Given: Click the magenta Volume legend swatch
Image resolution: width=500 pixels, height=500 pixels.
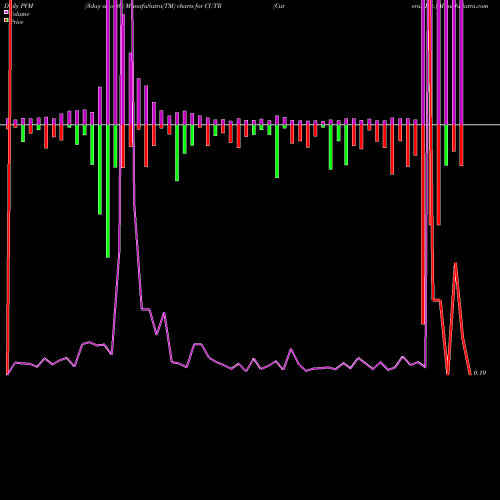Looking at the screenshot, I should click(6, 12).
